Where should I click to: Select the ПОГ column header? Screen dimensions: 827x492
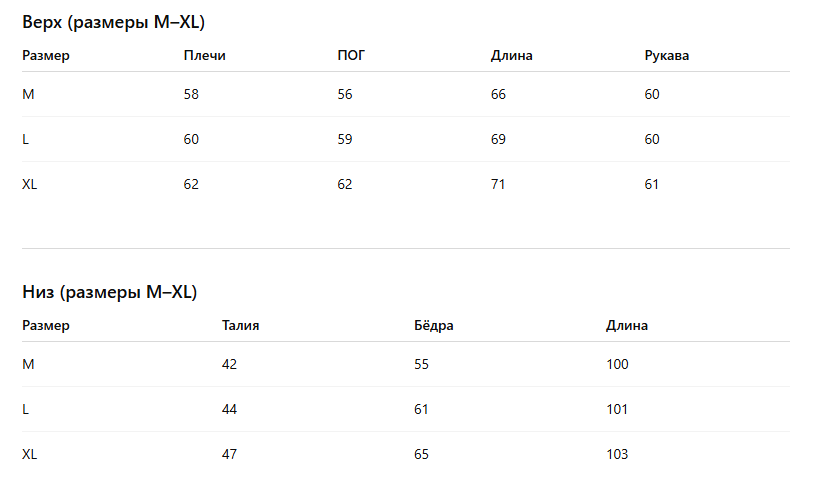coord(351,55)
